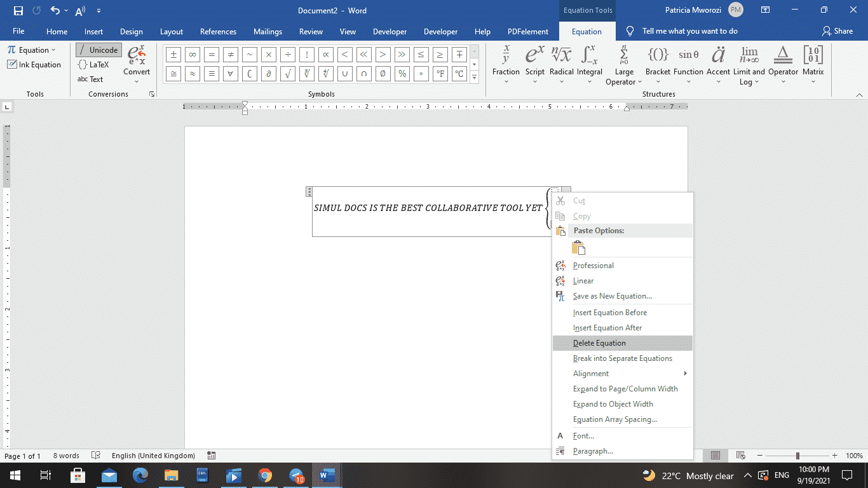
Task: Open the Alignment submenu
Action: pyautogui.click(x=591, y=373)
